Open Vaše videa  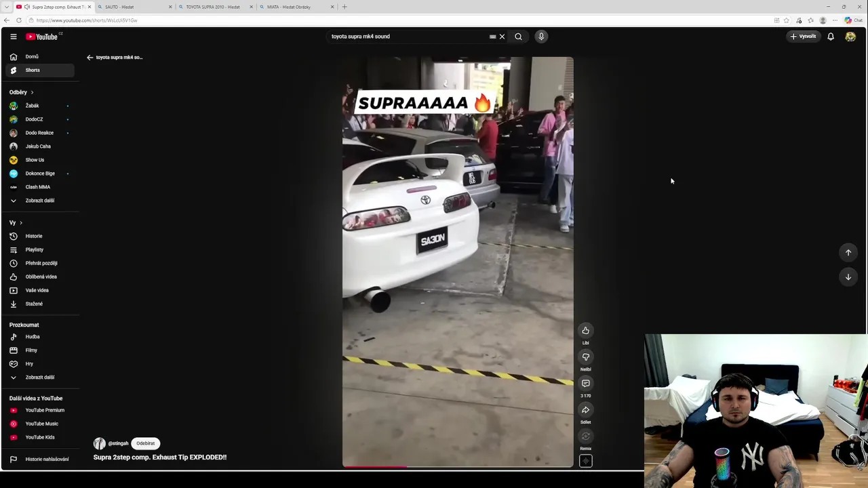click(x=40, y=290)
